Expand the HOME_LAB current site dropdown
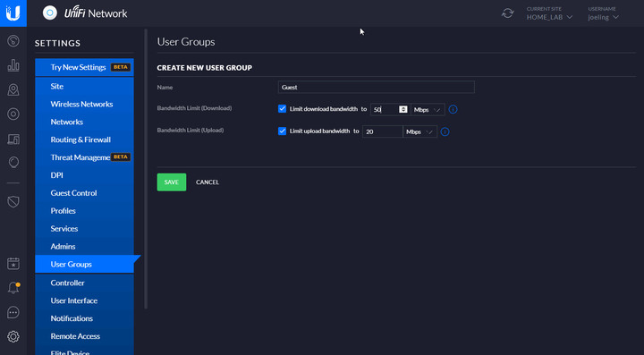644x355 pixels. pyautogui.click(x=549, y=17)
